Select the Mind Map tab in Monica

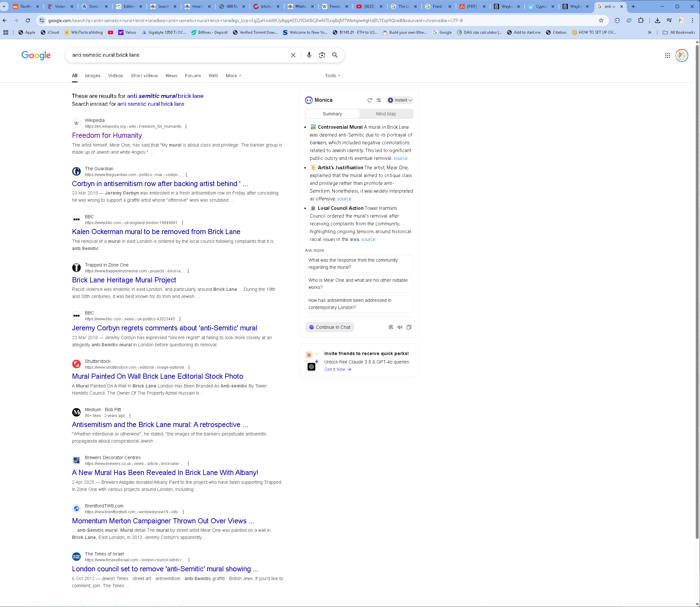pos(386,114)
